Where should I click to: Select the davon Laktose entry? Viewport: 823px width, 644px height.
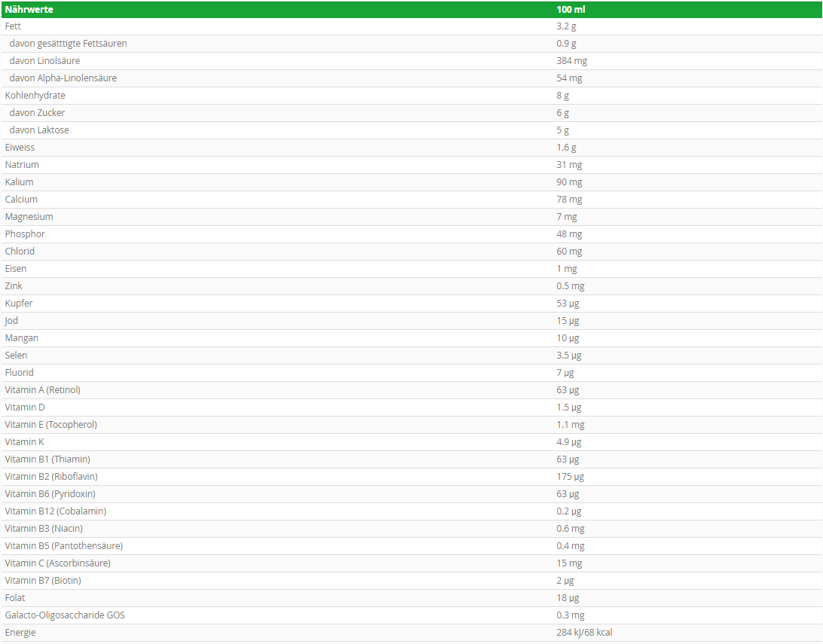[x=39, y=130]
